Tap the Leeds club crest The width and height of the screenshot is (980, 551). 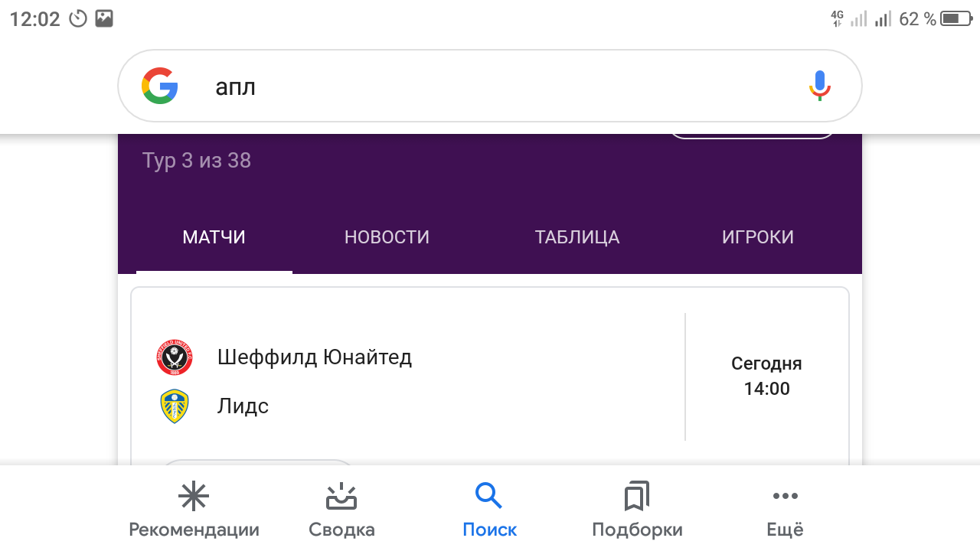(175, 406)
